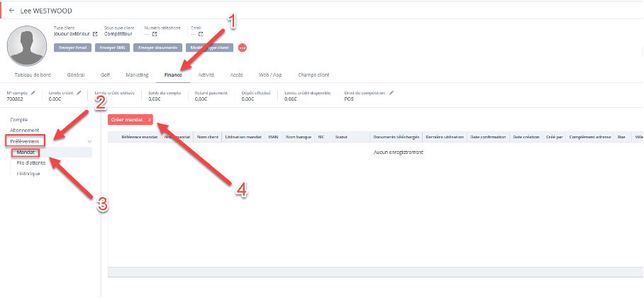The width and height of the screenshot is (644, 298).
Task: Click the Créer mandat button
Action: click(131, 120)
